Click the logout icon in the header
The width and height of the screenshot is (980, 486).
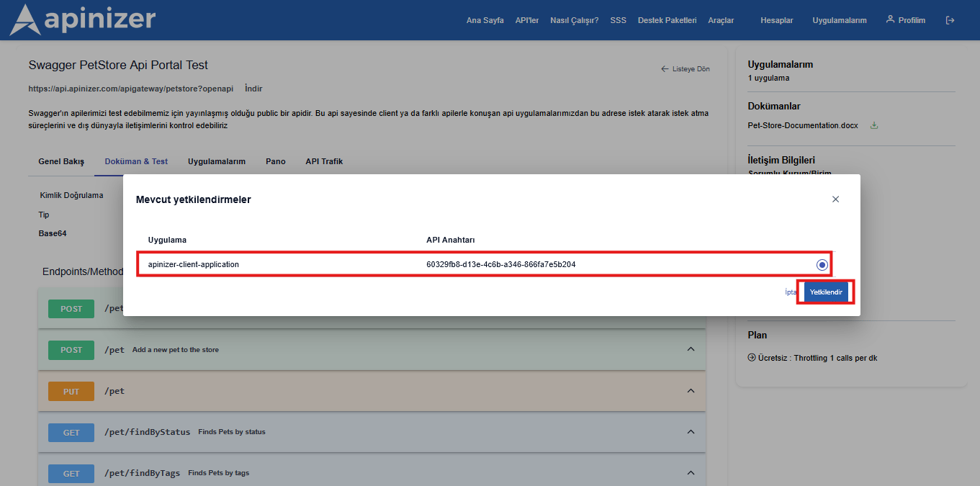(x=950, y=20)
